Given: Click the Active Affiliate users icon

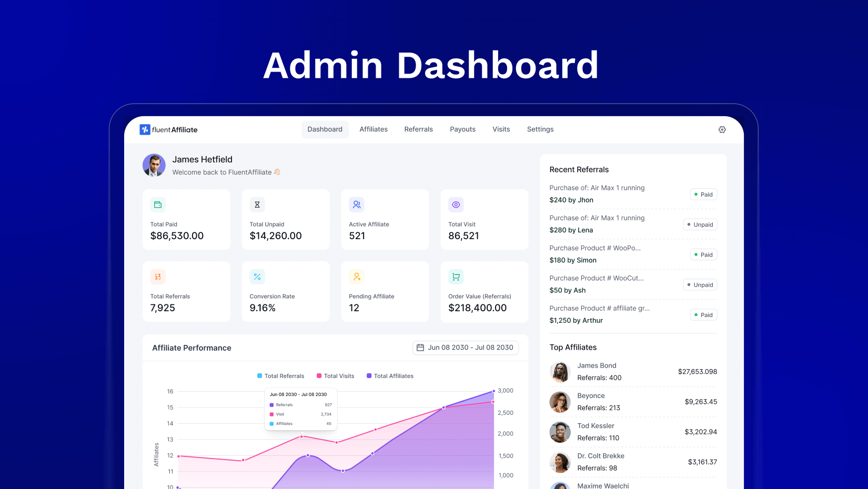Looking at the screenshot, I should click(357, 205).
